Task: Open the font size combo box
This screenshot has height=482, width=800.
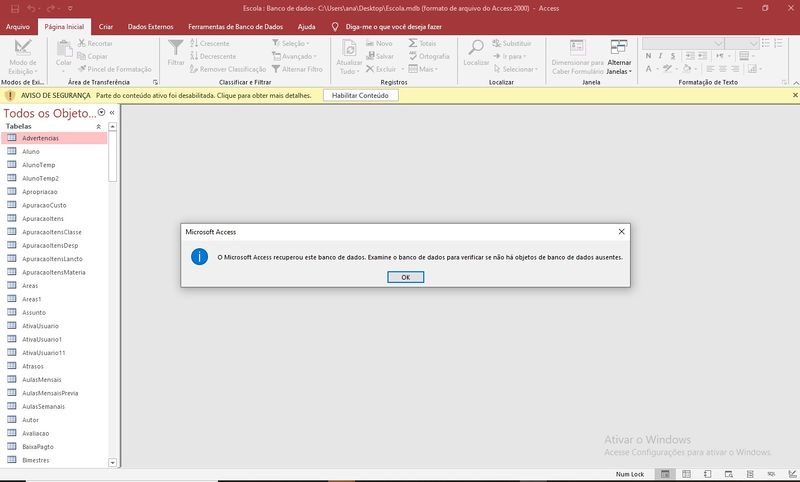Action: point(742,43)
